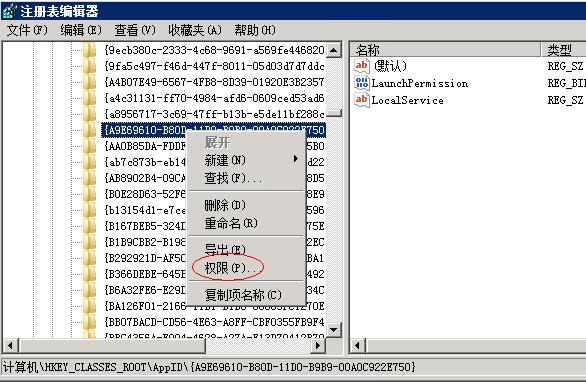586x382 pixels.
Task: Click folder icon of {BB07BACD-CD56 key
Action: click(90, 322)
